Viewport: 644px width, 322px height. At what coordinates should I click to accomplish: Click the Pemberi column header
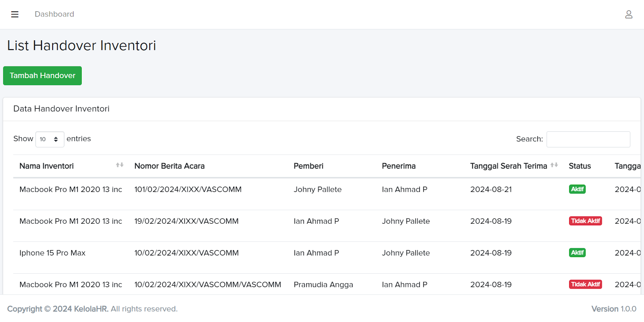[308, 166]
